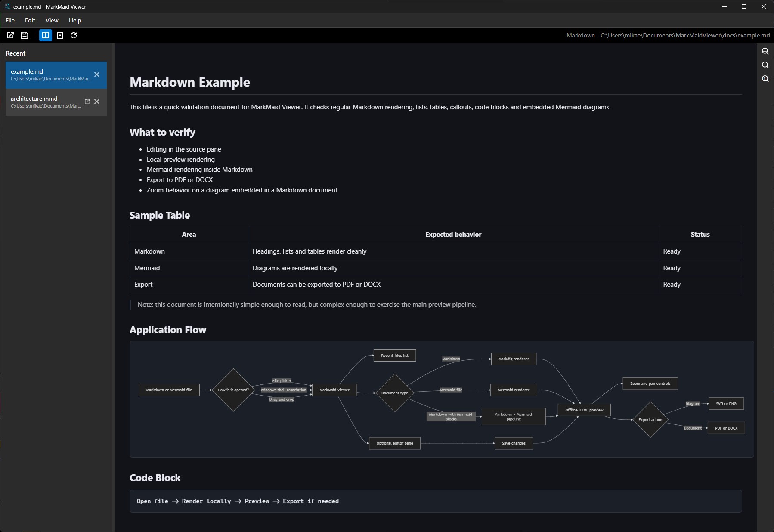The image size is (774, 532).
Task: Click the Area table column header
Action: pos(189,235)
